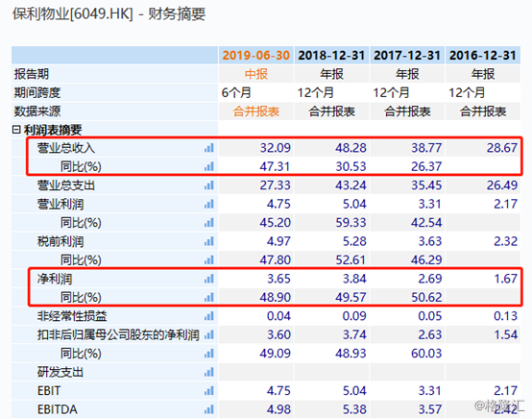Image resolution: width=532 pixels, height=419 pixels.
Task: Click net profit value 1.67
Action: 505,279
